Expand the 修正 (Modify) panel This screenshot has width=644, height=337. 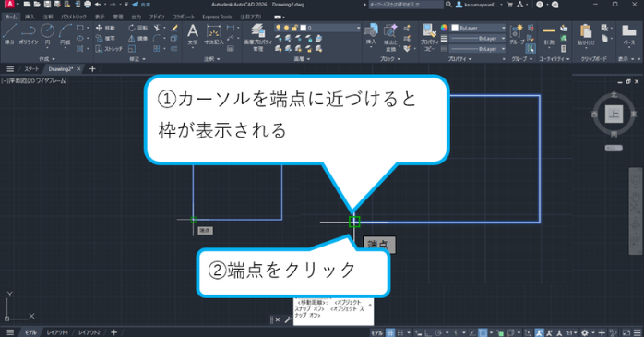137,59
